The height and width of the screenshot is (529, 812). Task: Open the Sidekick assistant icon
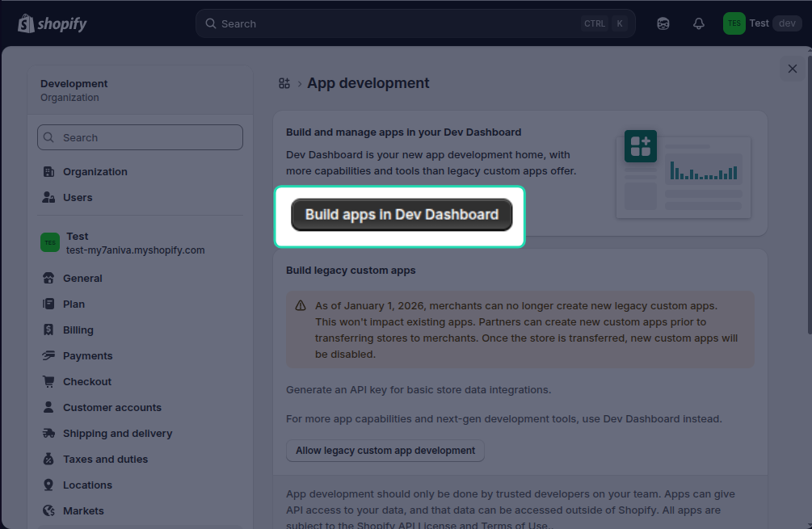click(x=663, y=23)
